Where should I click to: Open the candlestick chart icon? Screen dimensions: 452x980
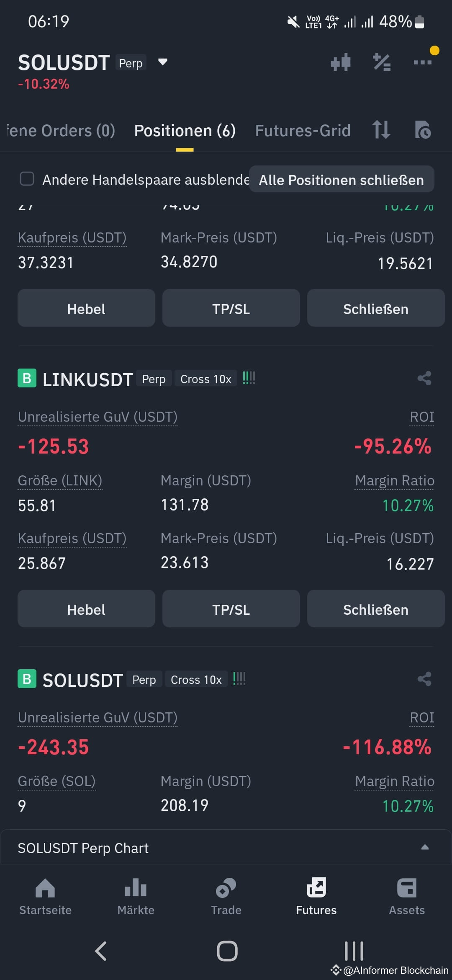[340, 62]
